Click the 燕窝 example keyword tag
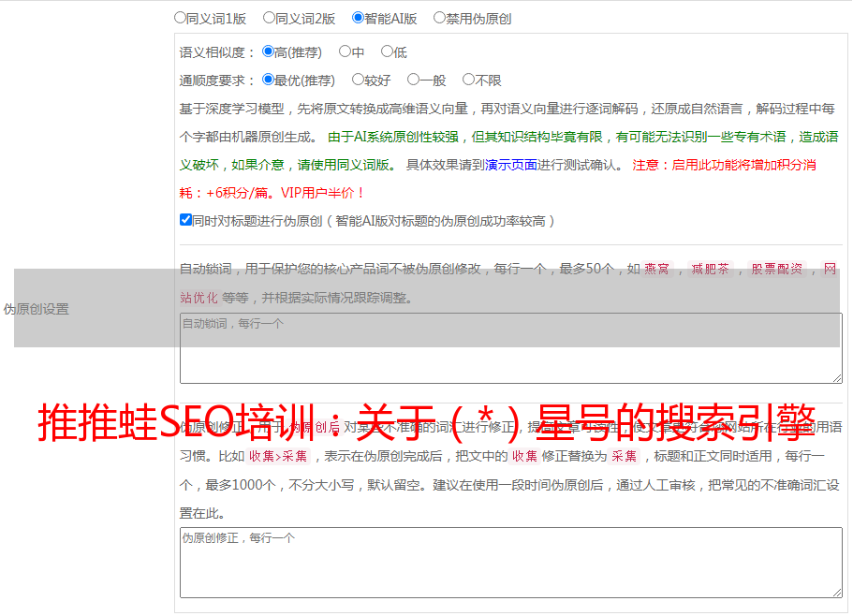 [656, 269]
